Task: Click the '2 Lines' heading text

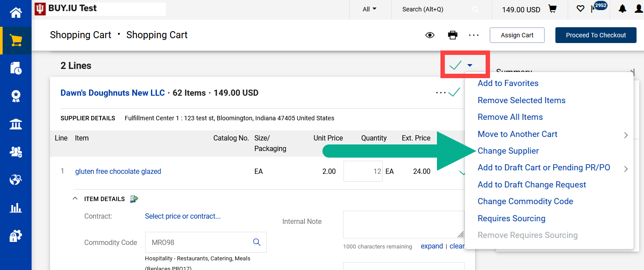Action: [76, 66]
